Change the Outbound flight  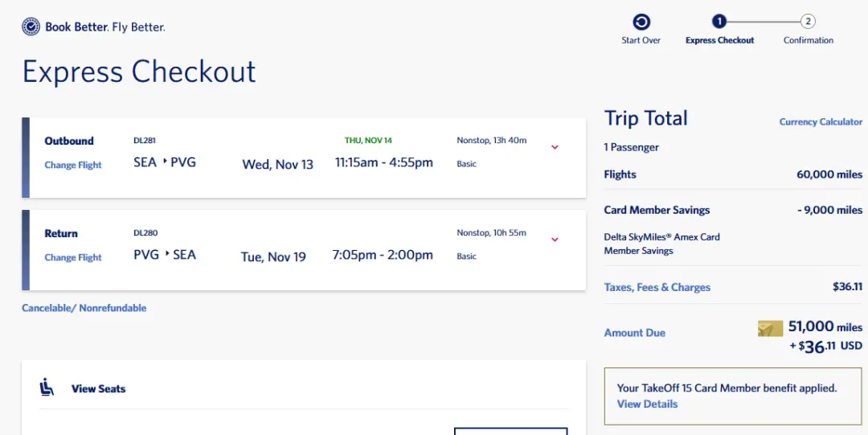[73, 165]
